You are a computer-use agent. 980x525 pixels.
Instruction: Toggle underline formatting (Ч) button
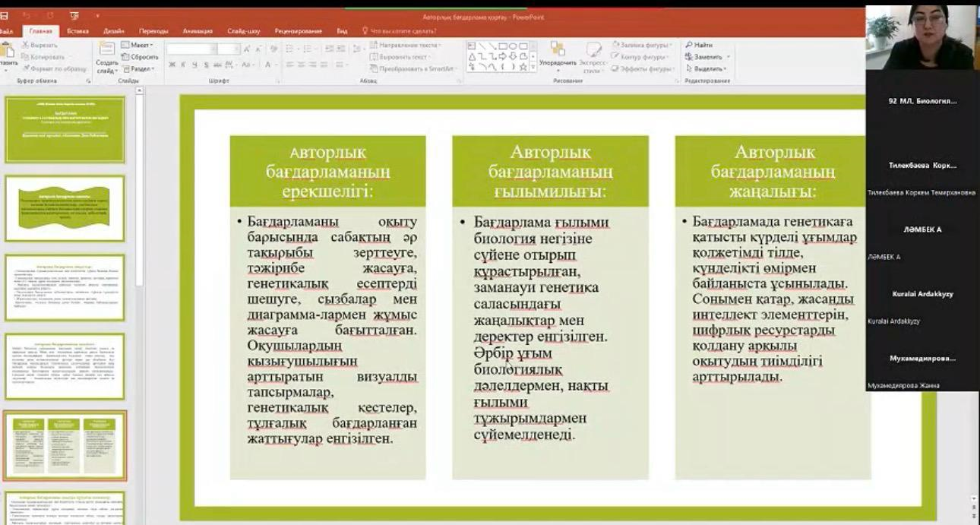pos(194,65)
